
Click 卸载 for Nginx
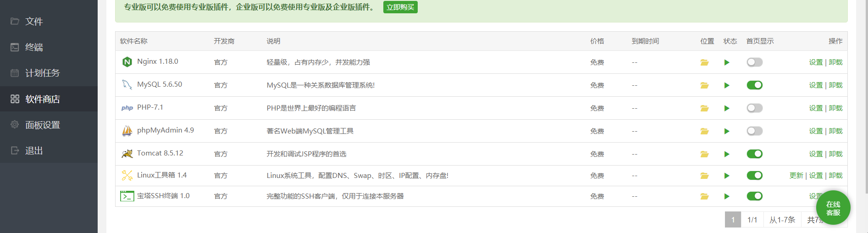coord(835,62)
